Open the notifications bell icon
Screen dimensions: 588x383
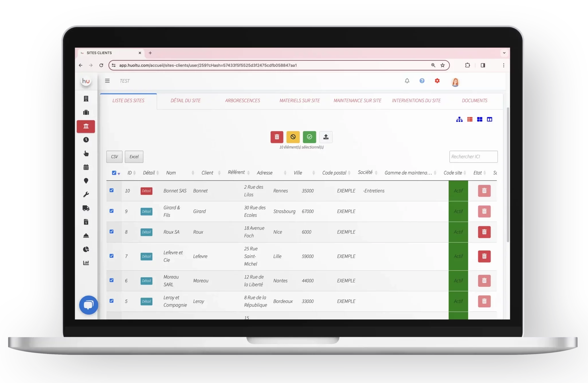coord(407,81)
